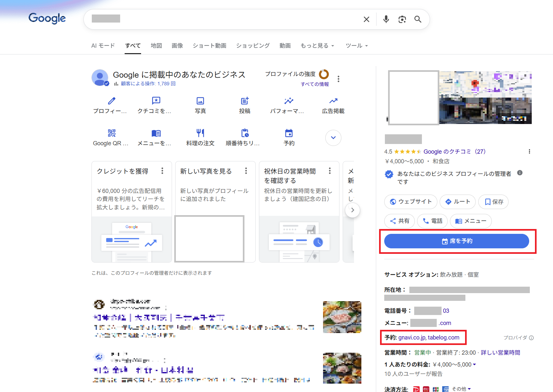Open Google Lens image search icon
This screenshot has height=392, width=553.
tap(402, 19)
